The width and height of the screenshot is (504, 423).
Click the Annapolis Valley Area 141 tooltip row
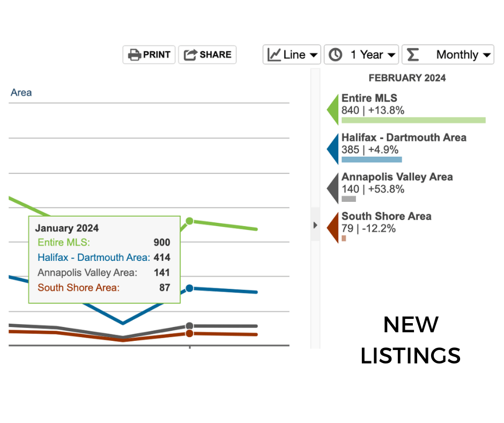click(104, 273)
